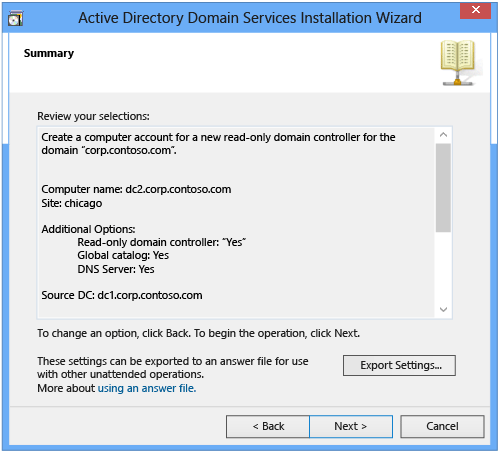
Task: Click the scroll up arrow in selections box
Action: [443, 135]
